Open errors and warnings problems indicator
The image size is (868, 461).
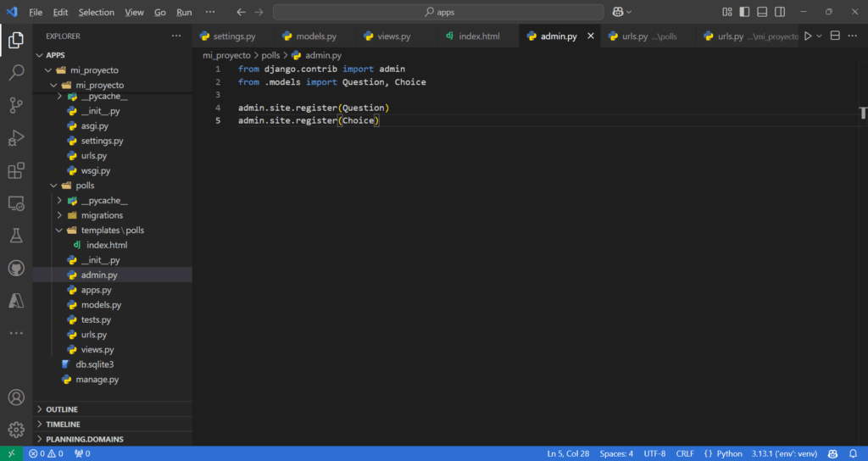coord(46,454)
